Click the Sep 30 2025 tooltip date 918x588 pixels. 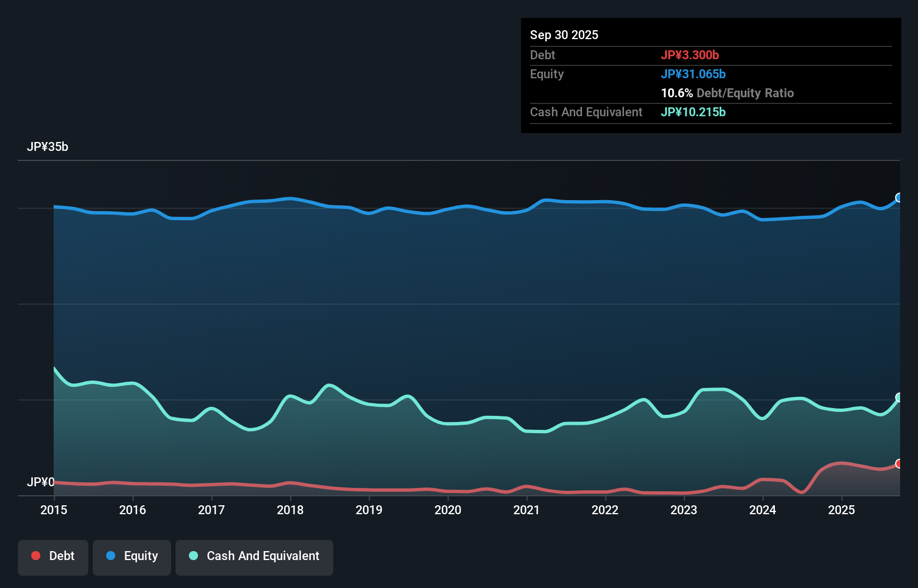tap(564, 35)
